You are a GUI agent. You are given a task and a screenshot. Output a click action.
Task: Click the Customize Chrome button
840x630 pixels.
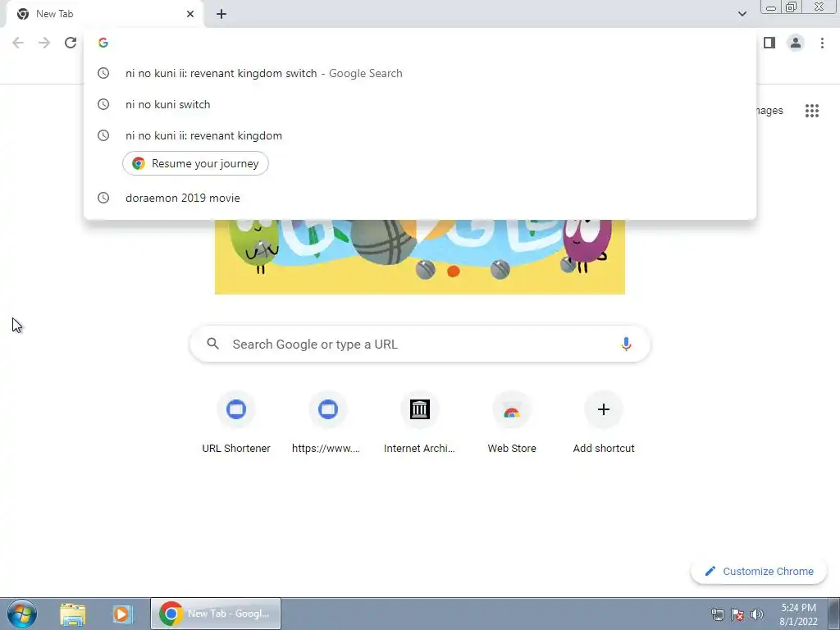coord(759,571)
